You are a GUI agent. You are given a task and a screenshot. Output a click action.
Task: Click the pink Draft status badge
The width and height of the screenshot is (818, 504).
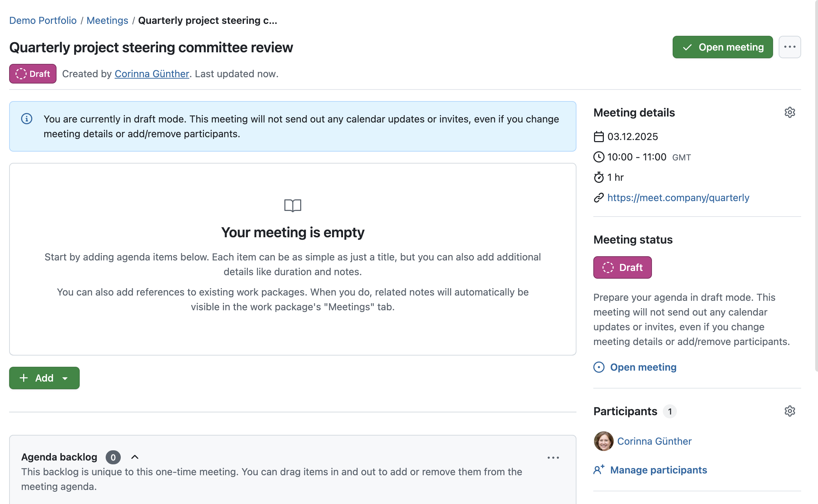(x=622, y=267)
